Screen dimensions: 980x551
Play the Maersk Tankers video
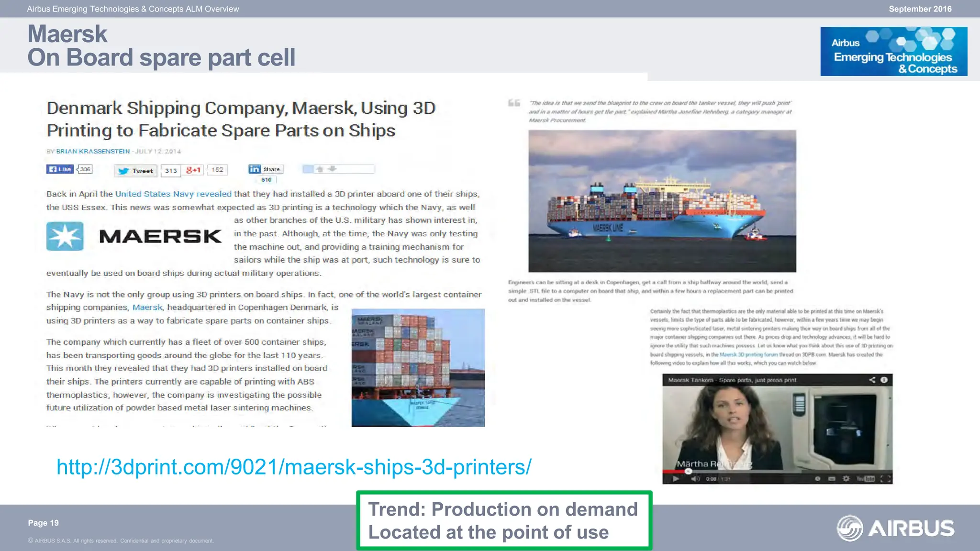[675, 479]
